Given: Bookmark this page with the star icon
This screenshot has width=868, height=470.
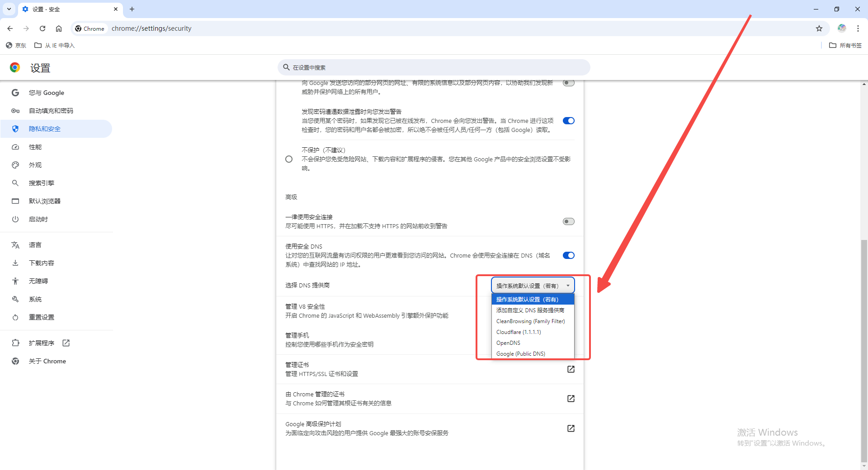Looking at the screenshot, I should click(x=819, y=28).
